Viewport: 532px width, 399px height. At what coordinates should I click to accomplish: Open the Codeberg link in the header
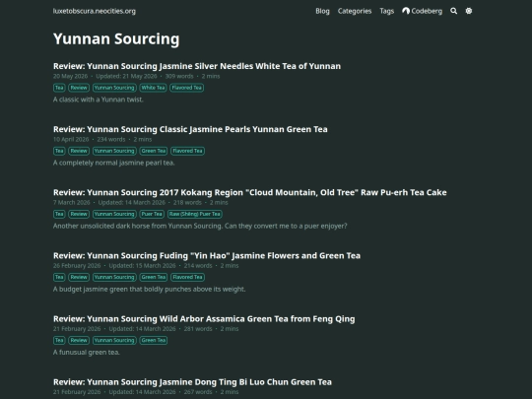click(423, 11)
